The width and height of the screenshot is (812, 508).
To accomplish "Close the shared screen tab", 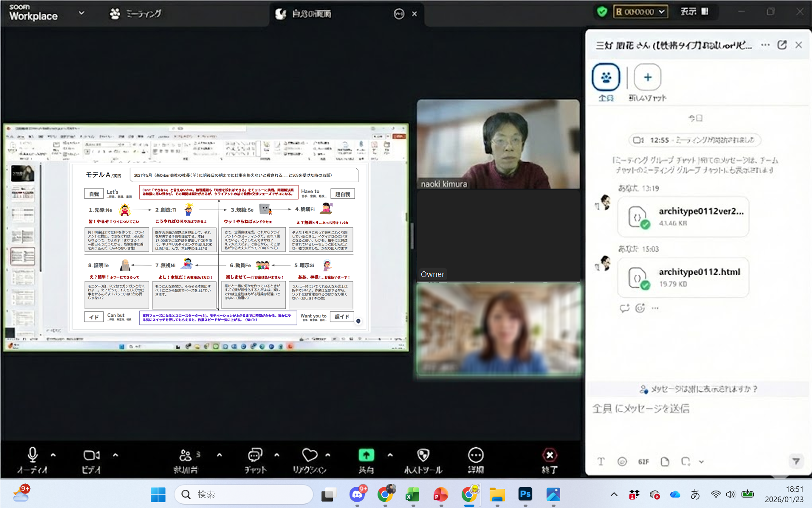I will tap(414, 14).
